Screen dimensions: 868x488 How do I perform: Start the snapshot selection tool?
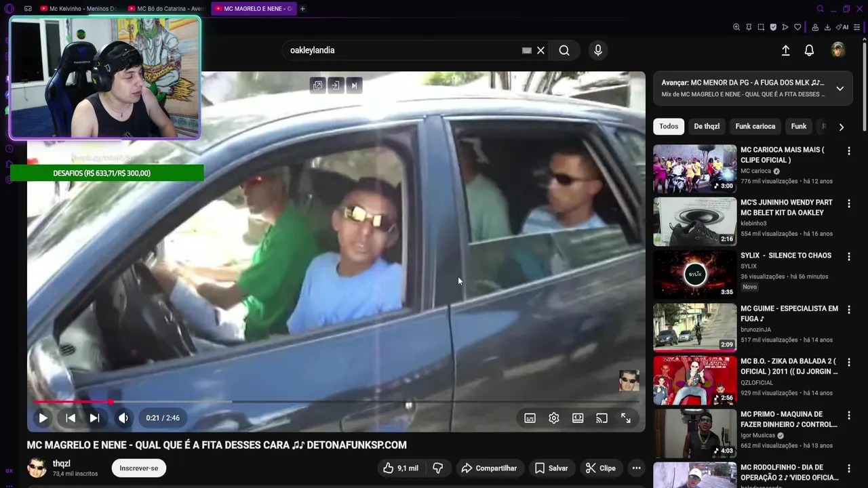tap(761, 27)
